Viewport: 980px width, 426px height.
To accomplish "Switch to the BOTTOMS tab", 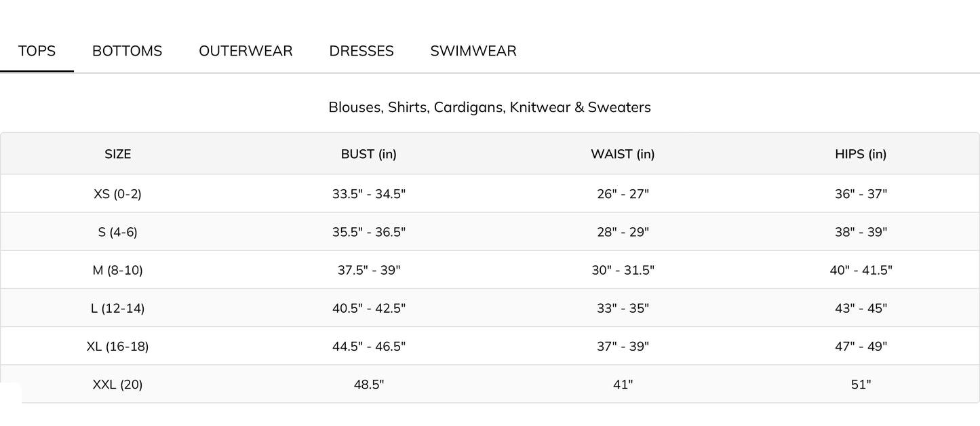I will (127, 51).
